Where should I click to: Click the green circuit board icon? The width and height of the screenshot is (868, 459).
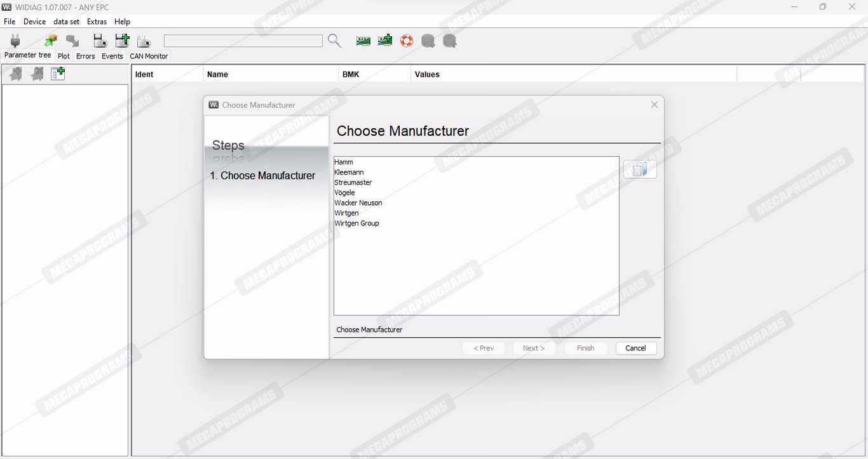coord(363,41)
